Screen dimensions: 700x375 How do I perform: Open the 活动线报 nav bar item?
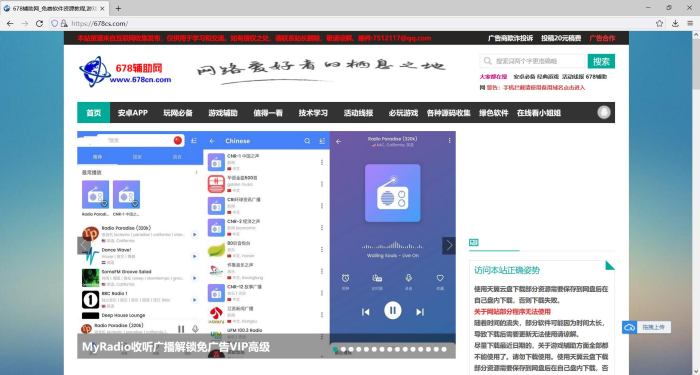[x=358, y=113]
